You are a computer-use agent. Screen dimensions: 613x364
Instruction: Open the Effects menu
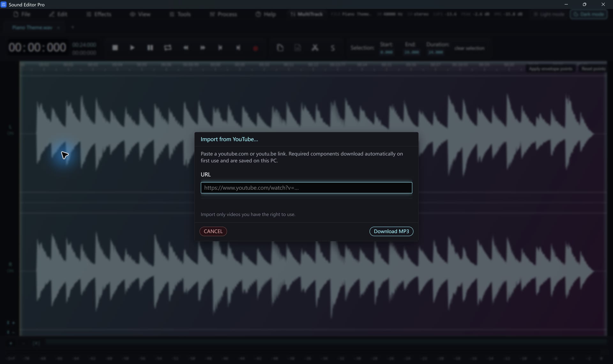tap(99, 14)
